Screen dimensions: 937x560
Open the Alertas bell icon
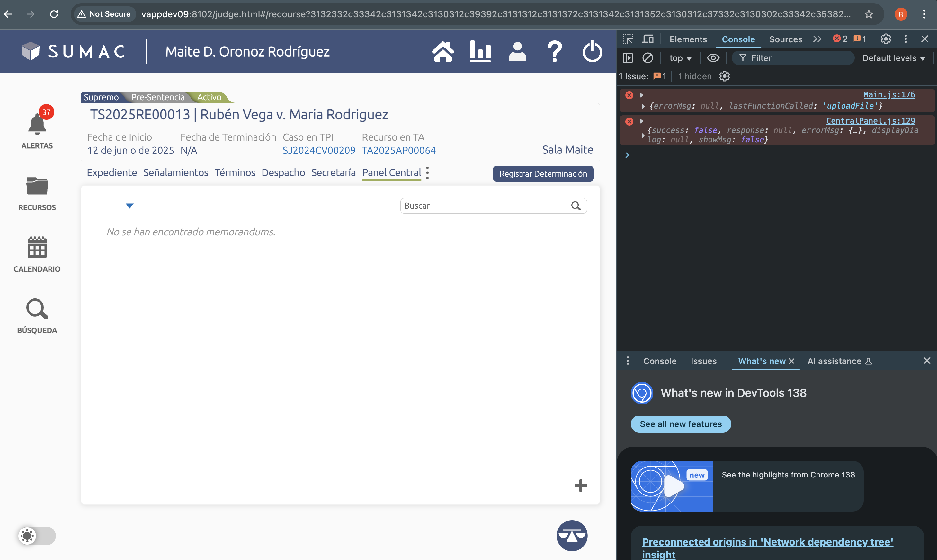[x=37, y=125]
